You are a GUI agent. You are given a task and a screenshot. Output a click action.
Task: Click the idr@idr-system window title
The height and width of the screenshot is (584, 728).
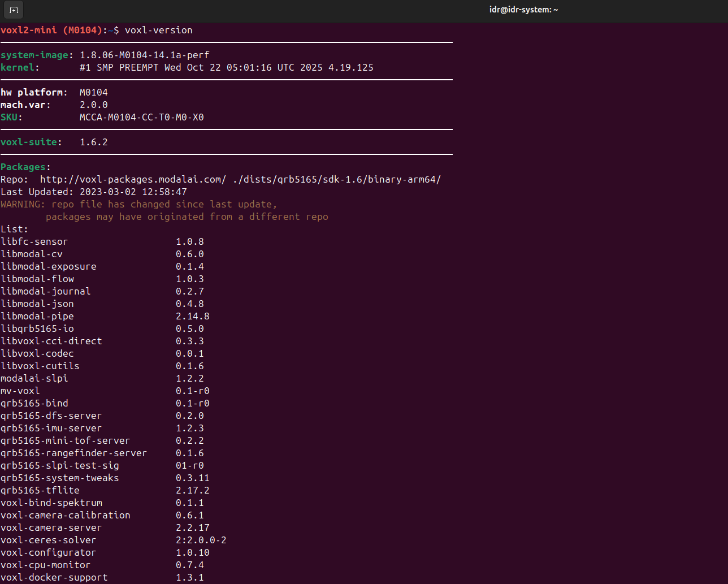523,10
